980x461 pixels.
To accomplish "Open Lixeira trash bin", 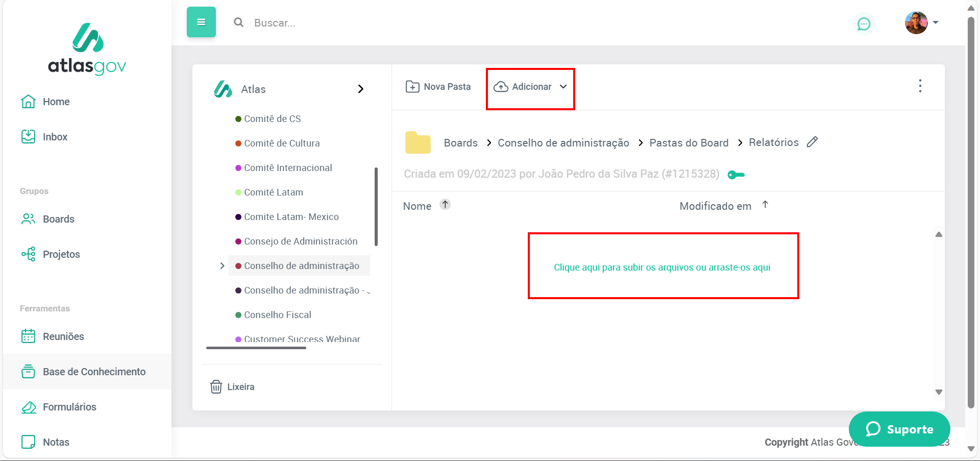I will tap(232, 386).
